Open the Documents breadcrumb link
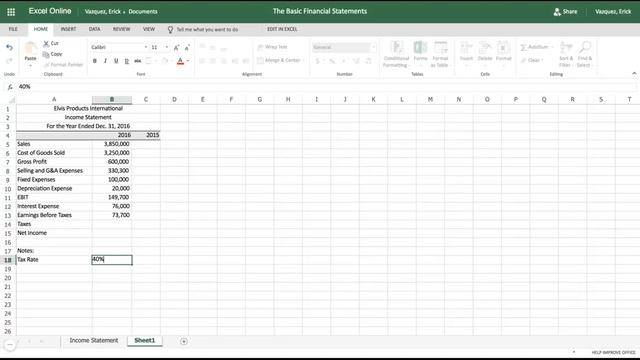Image resolution: width=640 pixels, height=360 pixels. [x=142, y=11]
